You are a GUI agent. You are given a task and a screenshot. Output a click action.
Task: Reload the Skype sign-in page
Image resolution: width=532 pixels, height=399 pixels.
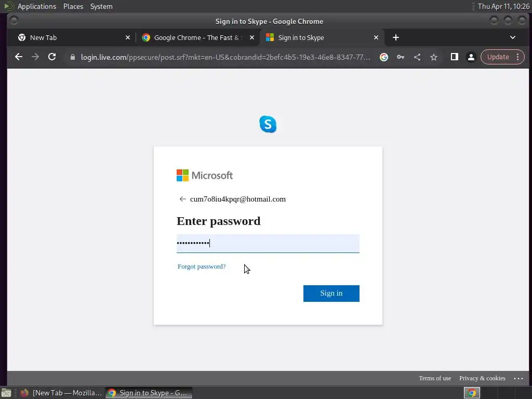click(52, 57)
